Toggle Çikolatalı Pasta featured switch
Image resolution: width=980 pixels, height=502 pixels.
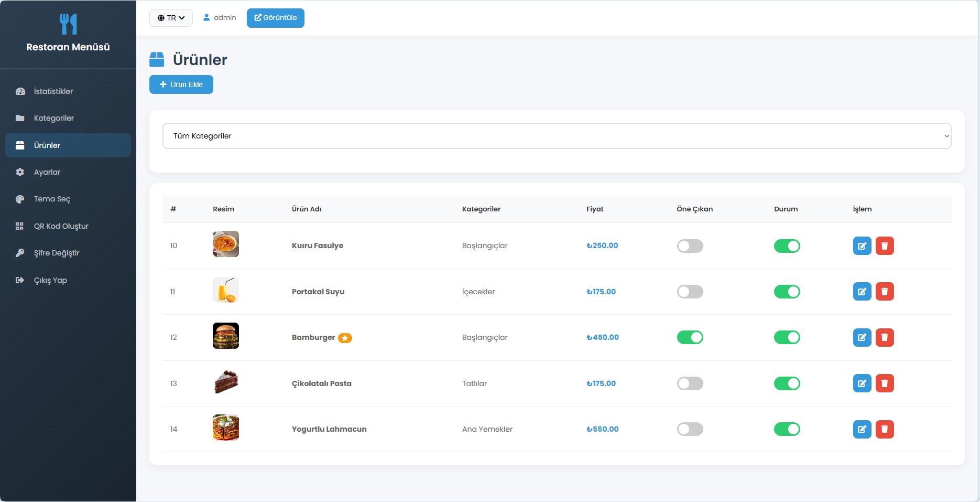pyautogui.click(x=690, y=383)
